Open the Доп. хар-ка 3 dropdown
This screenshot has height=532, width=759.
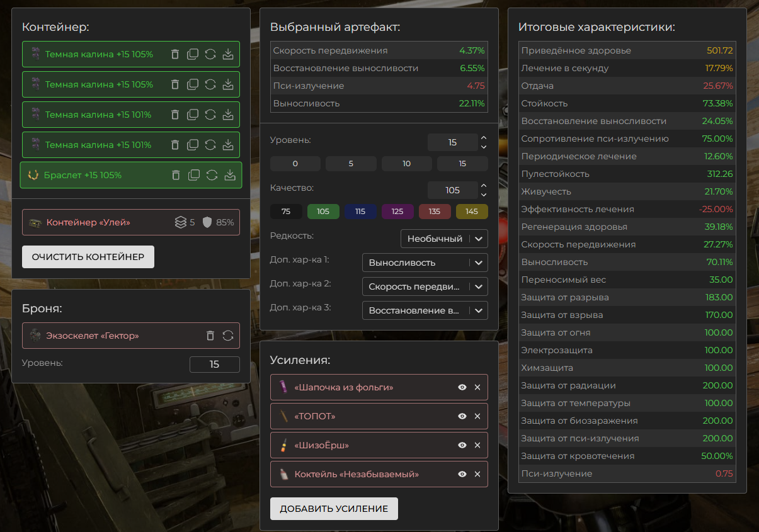click(425, 310)
